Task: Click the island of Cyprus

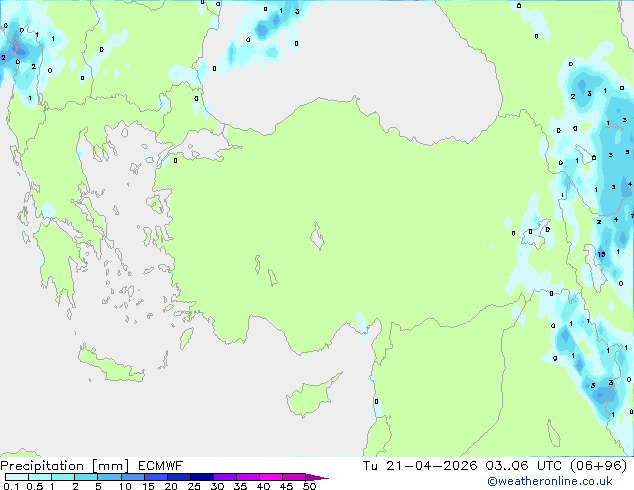Action: (311, 397)
